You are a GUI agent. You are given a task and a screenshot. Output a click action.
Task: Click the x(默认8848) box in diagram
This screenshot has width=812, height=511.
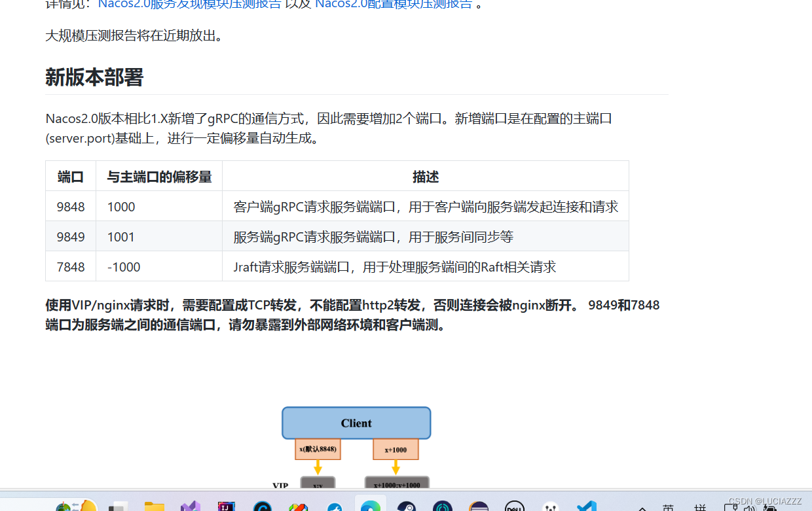coord(318,449)
